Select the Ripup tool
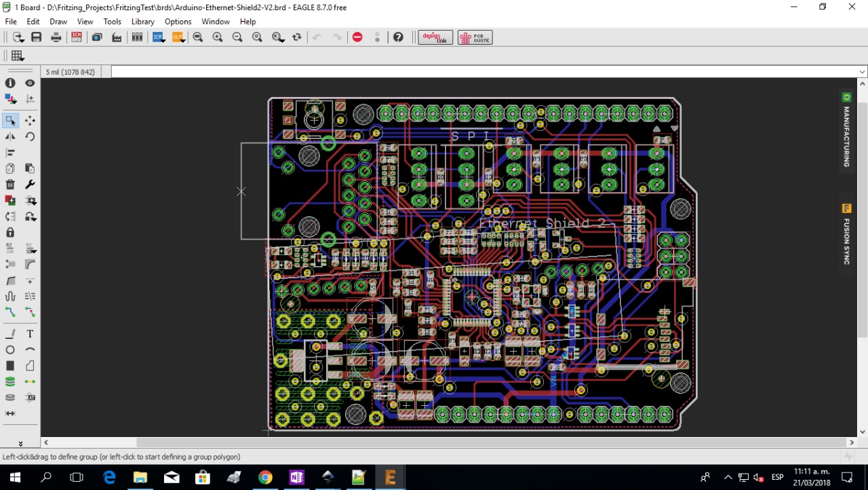Image resolution: width=868 pixels, height=490 pixels. point(30,312)
